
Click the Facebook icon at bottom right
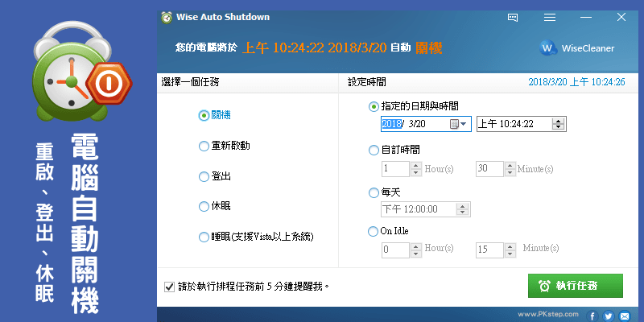click(592, 316)
